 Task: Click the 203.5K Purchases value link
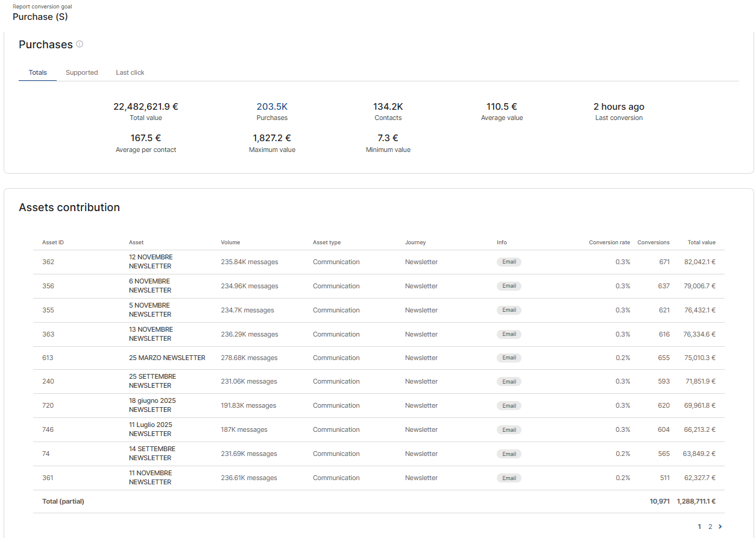(x=272, y=107)
